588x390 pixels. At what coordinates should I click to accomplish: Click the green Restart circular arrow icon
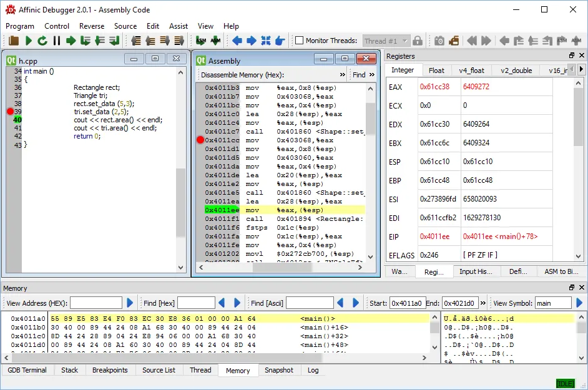[x=42, y=41]
